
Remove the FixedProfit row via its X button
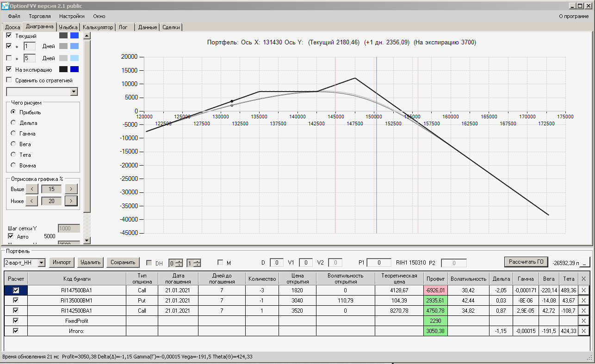click(583, 321)
